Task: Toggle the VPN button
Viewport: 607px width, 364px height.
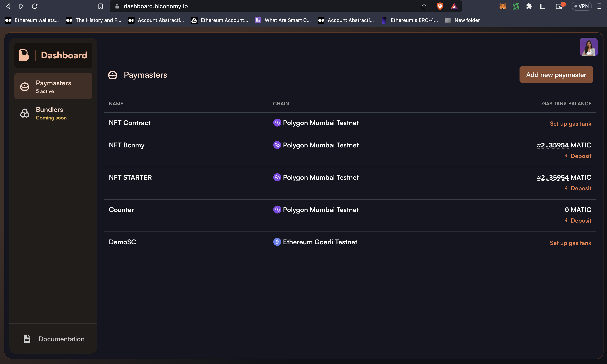Action: coord(581,6)
